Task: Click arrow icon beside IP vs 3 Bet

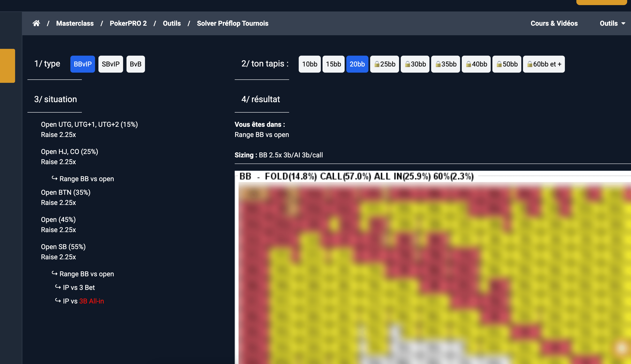Action: pyautogui.click(x=58, y=287)
